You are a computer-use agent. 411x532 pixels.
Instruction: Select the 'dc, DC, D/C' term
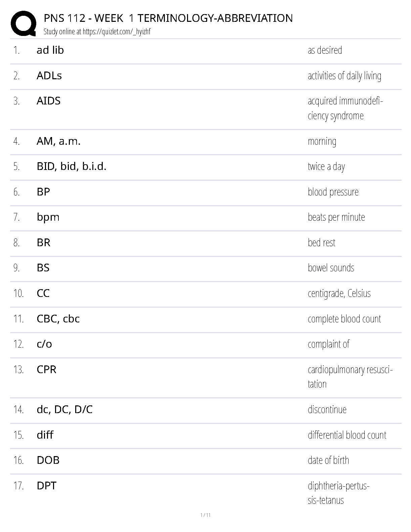(x=64, y=409)
